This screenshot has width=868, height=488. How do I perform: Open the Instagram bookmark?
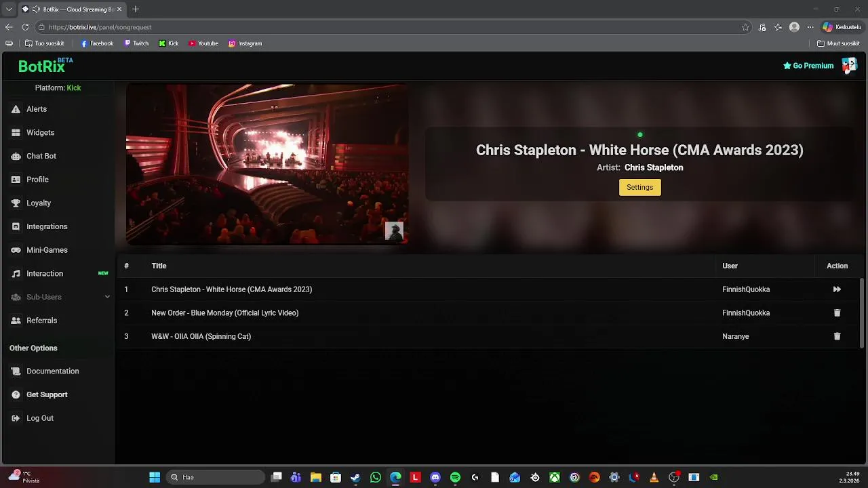[245, 43]
